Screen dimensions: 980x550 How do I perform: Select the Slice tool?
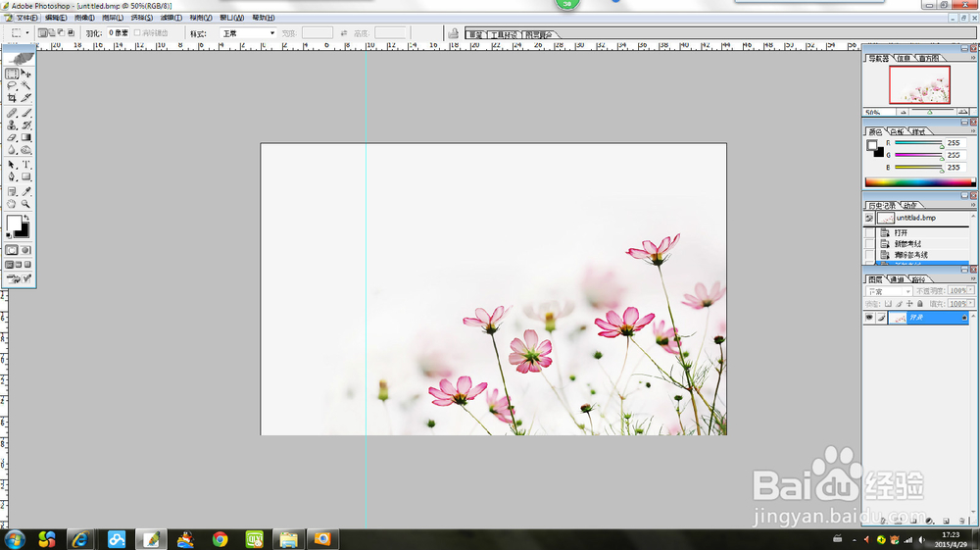click(x=26, y=98)
